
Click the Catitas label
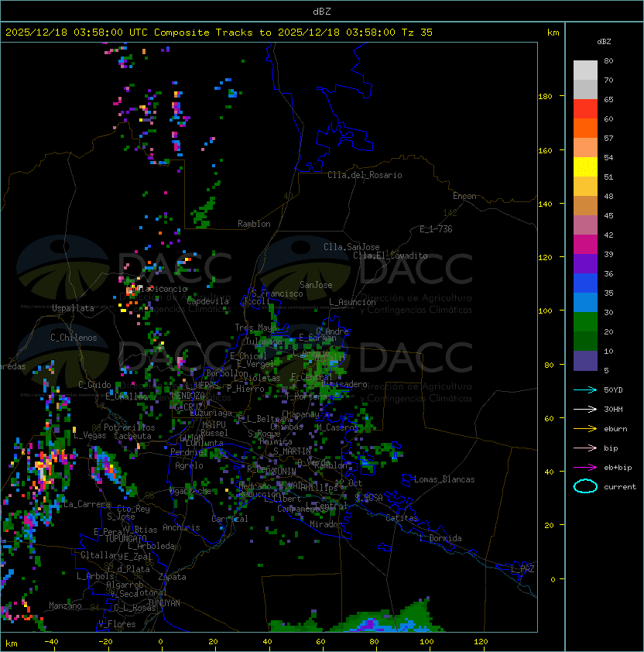(402, 518)
